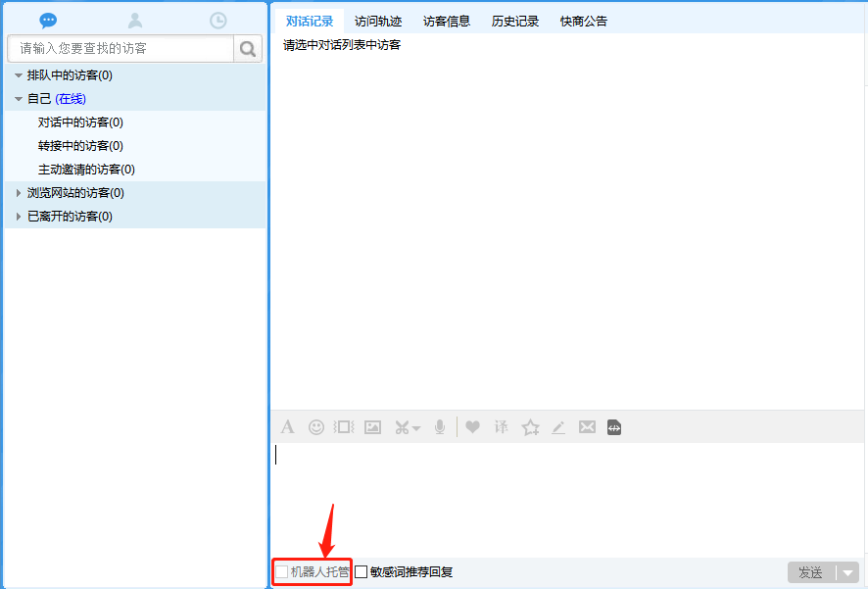Open the dropdown arrow beside 发送
The height and width of the screenshot is (589, 868).
847,572
